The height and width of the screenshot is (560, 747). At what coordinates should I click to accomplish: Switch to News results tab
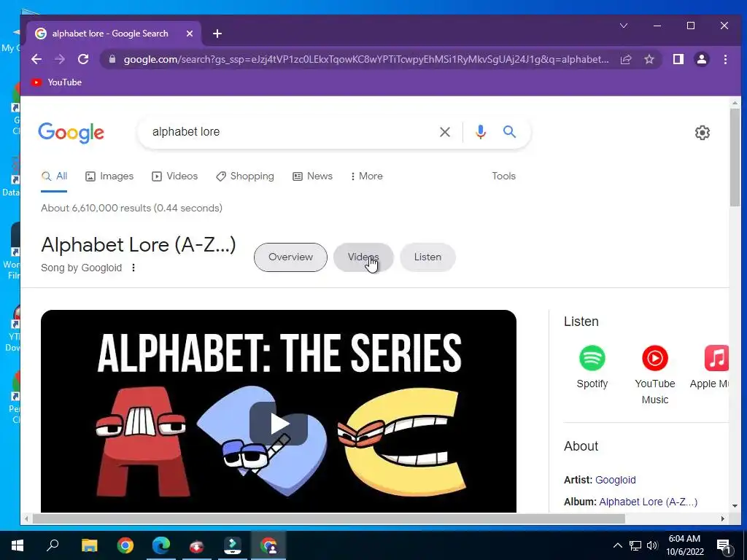[312, 176]
